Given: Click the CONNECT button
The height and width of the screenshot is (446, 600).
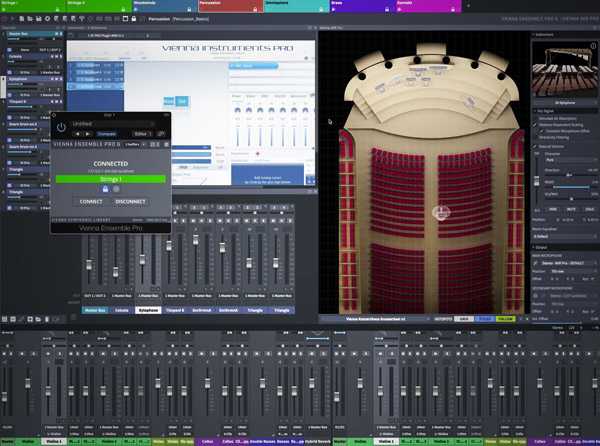Looking at the screenshot, I should coord(91,202).
